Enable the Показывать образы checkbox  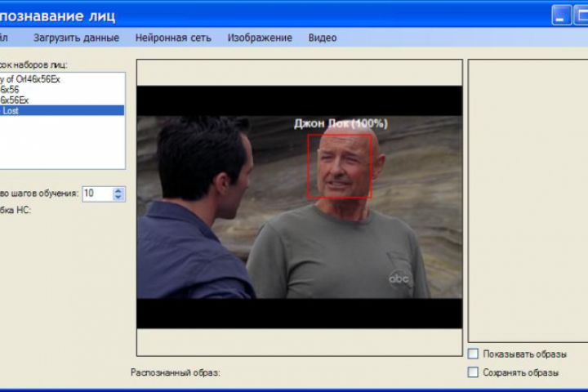click(x=473, y=354)
